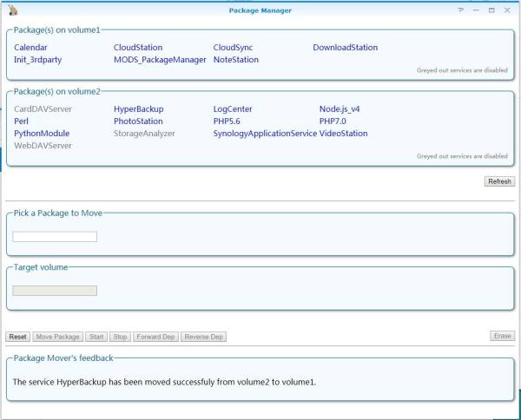The height and width of the screenshot is (420, 521).
Task: Click the Start button
Action: [x=96, y=337]
